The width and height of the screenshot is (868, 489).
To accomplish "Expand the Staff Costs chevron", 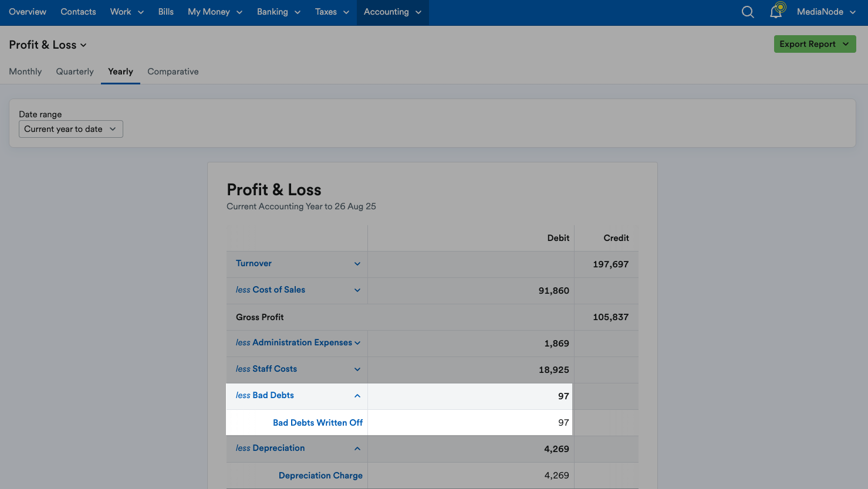I will pos(357,369).
